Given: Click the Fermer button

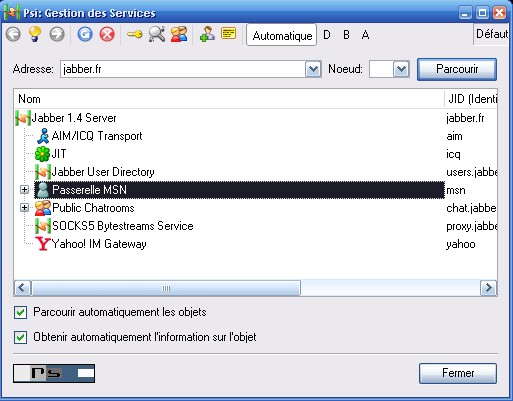Looking at the screenshot, I should point(458,373).
